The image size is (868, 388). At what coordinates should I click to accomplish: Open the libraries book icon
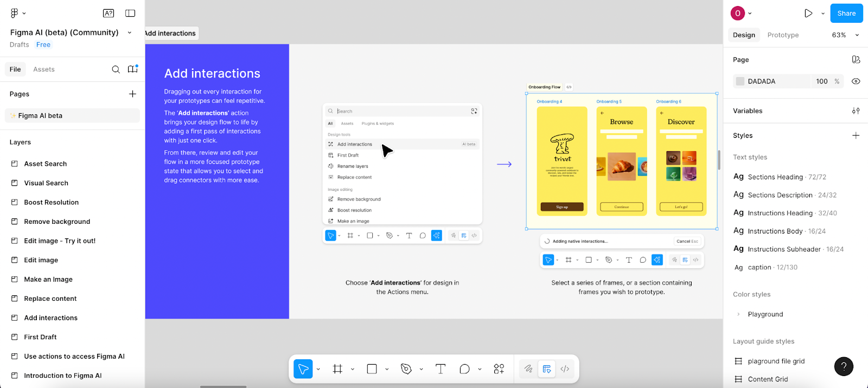132,69
